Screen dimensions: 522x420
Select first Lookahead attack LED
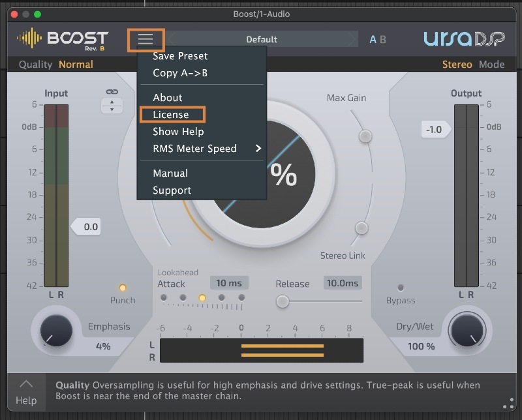(x=164, y=297)
